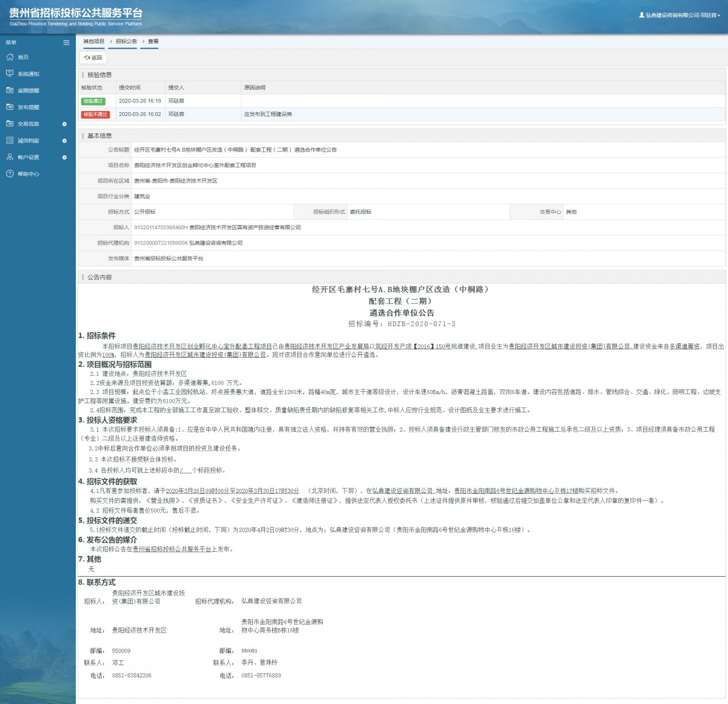Click the green 核验通过 status badge

[93, 101]
